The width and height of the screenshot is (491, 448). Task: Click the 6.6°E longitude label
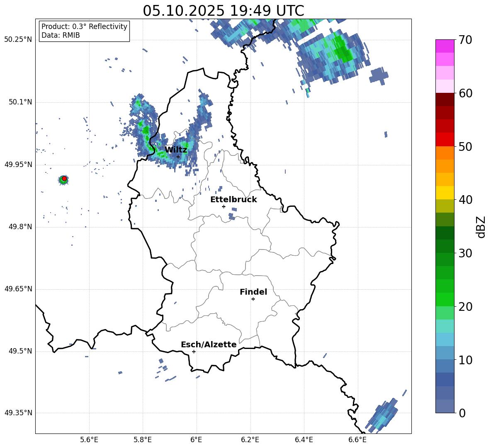pos(357,440)
